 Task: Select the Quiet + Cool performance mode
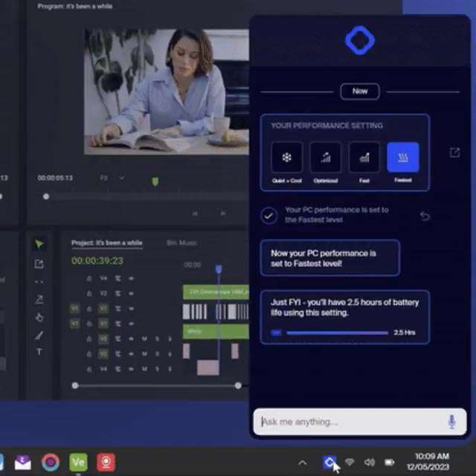pos(287,157)
